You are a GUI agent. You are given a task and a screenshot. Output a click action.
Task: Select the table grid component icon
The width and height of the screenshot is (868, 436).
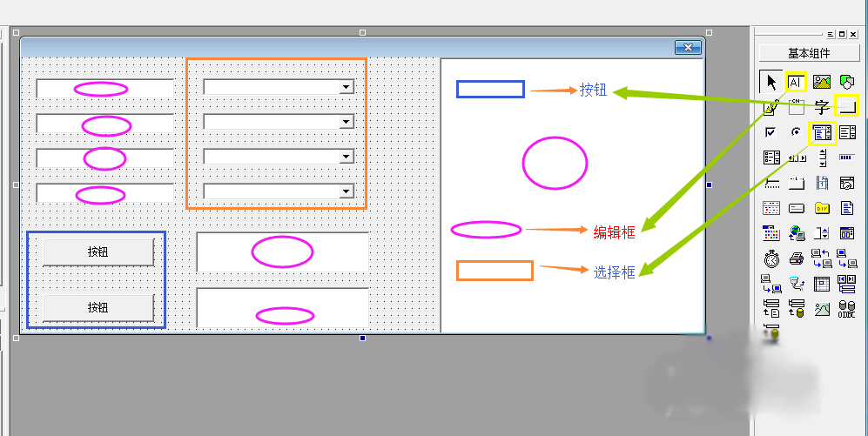pyautogui.click(x=822, y=284)
